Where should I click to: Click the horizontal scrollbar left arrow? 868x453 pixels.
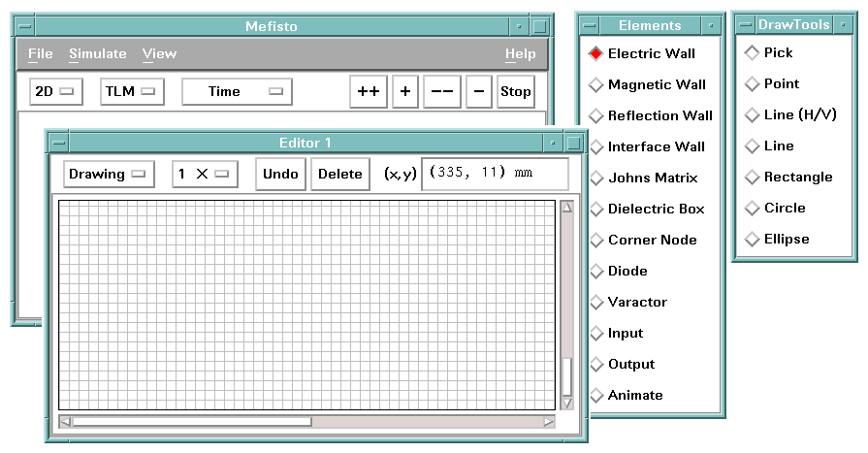pyautogui.click(x=65, y=422)
